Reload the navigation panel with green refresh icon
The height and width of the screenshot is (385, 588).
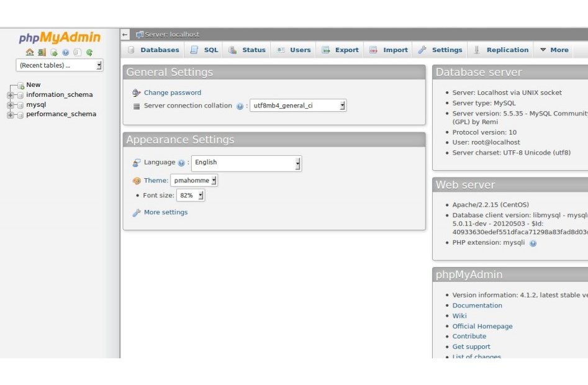coord(90,52)
